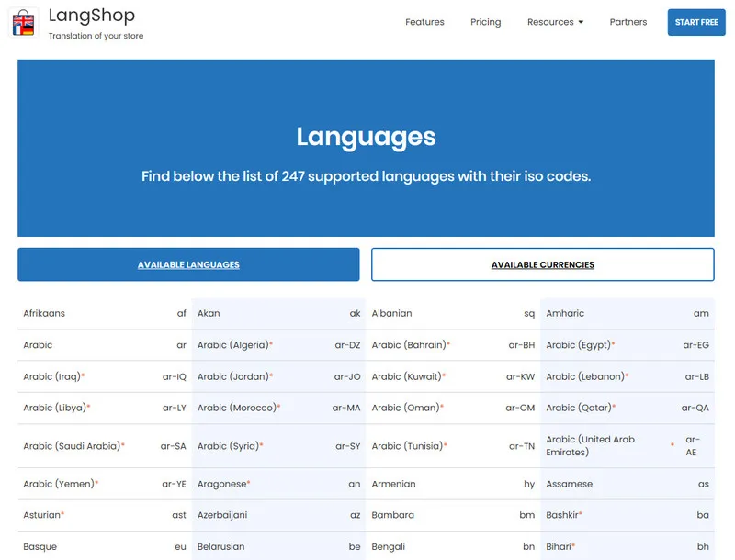The width and height of the screenshot is (735, 560).
Task: Click the plain Arabic 'ar' entry
Action: pos(105,345)
